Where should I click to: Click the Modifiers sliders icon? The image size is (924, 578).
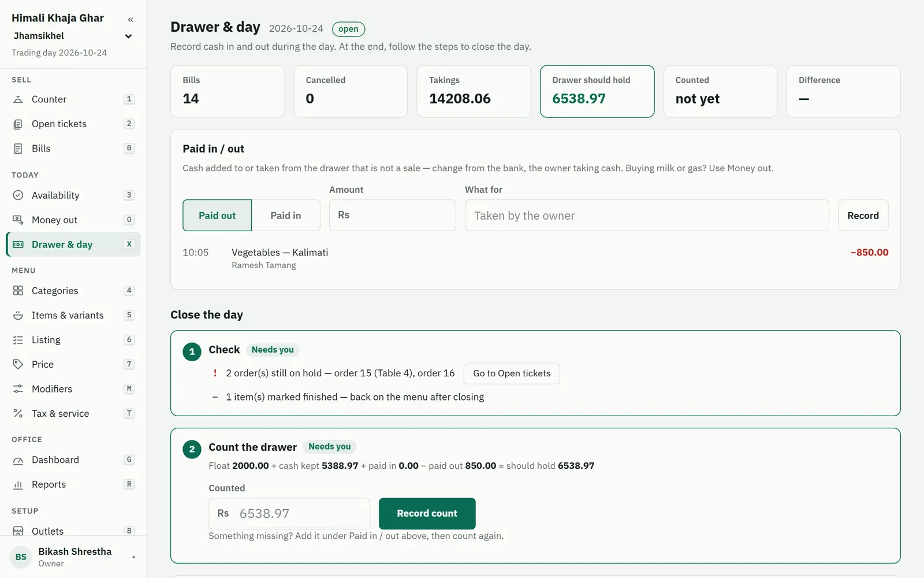pos(18,389)
